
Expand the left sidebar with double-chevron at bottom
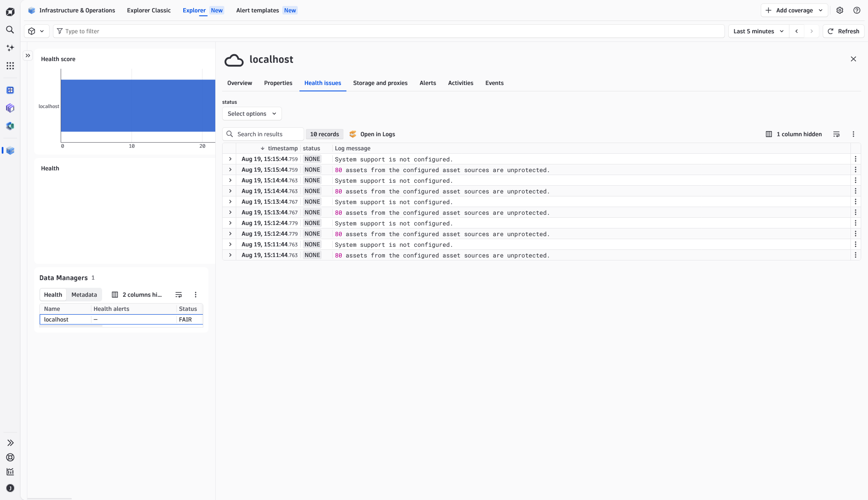pyautogui.click(x=10, y=443)
